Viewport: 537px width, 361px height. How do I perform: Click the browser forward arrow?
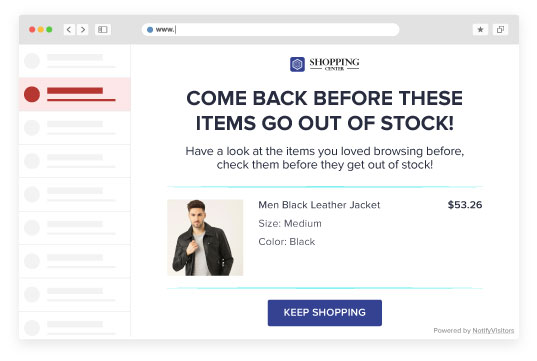coord(83,30)
